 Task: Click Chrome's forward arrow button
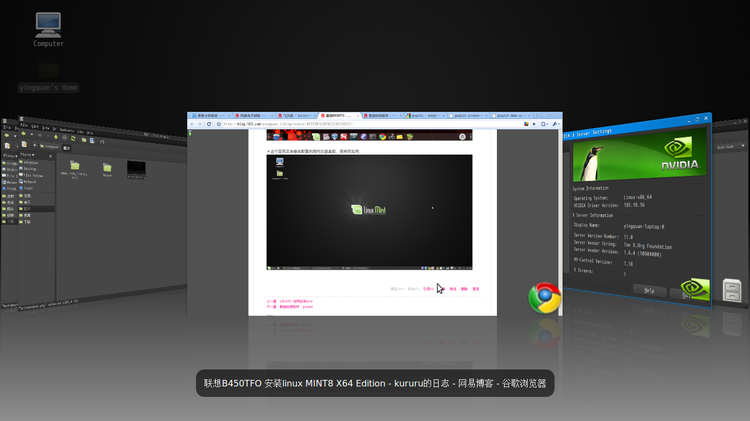coord(199,124)
